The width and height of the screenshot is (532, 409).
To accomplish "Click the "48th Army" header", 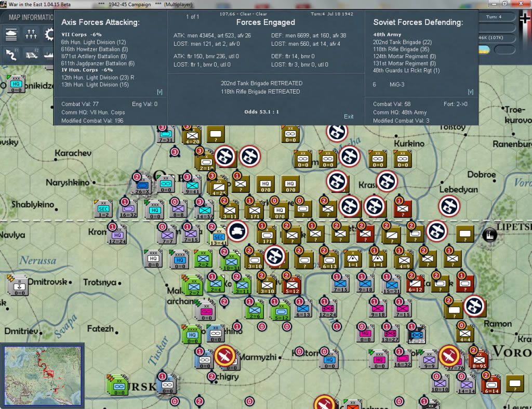I will (387, 35).
